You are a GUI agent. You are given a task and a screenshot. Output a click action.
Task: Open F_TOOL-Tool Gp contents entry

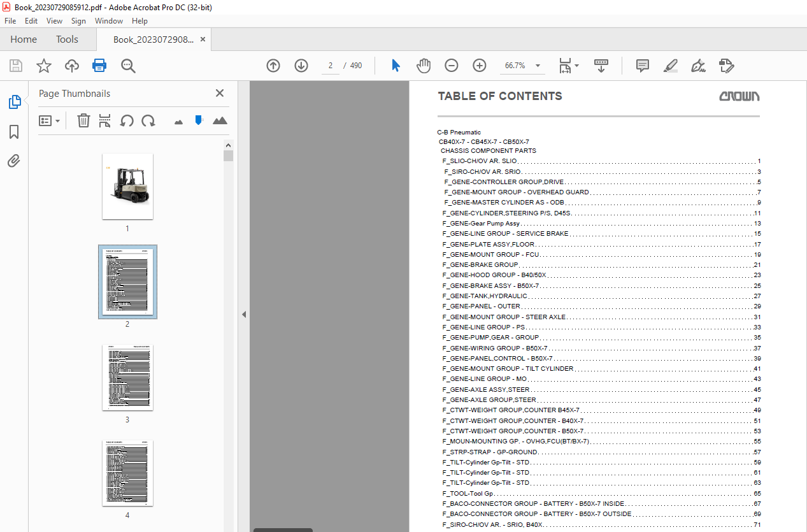pos(468,493)
